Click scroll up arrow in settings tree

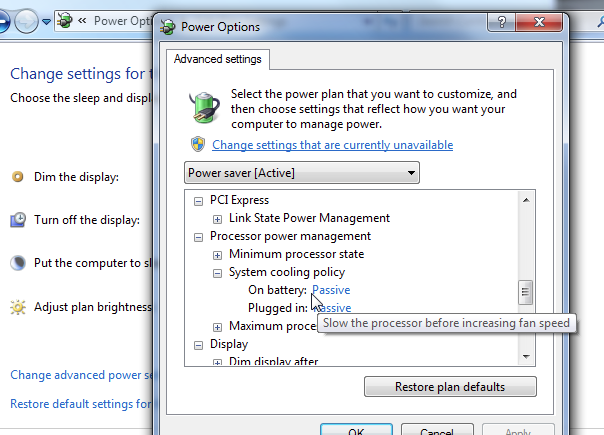pyautogui.click(x=526, y=200)
